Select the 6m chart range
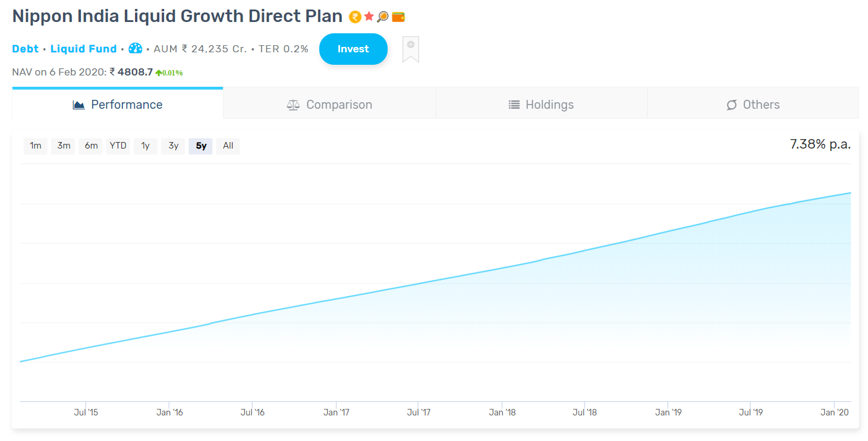This screenshot has width=868, height=441. pyautogui.click(x=91, y=146)
